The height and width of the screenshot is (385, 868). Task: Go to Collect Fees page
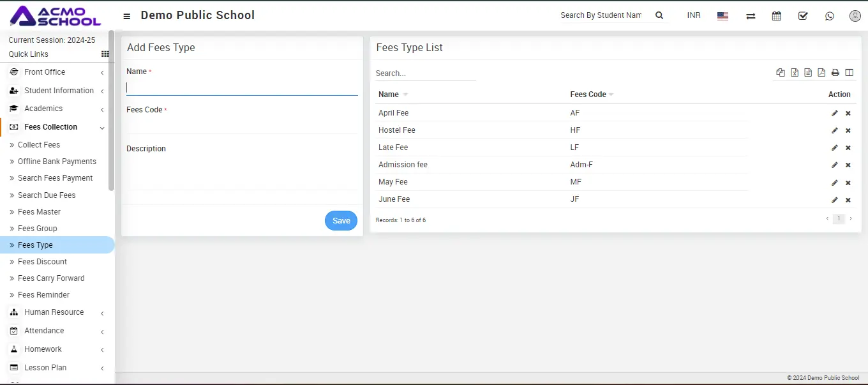pyautogui.click(x=39, y=145)
